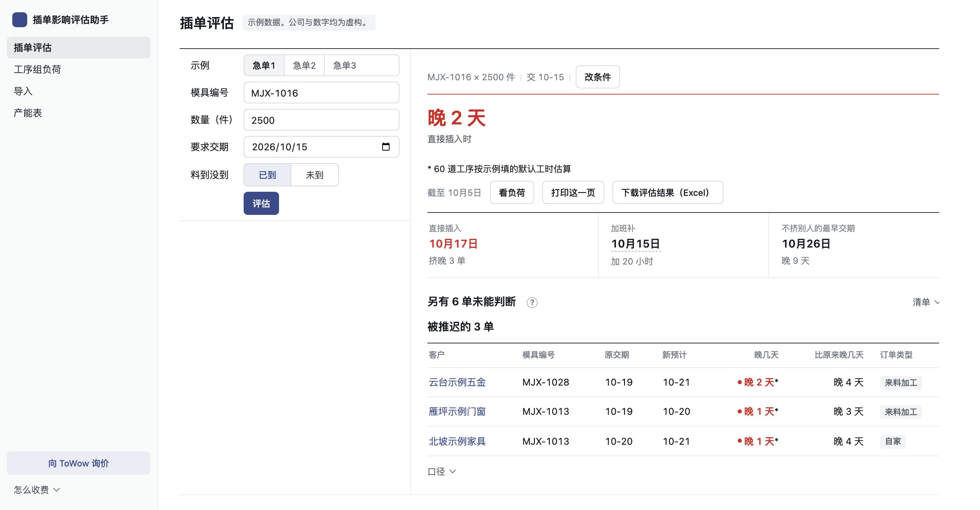Focus the 数量 input field
980x510 pixels.
322,120
